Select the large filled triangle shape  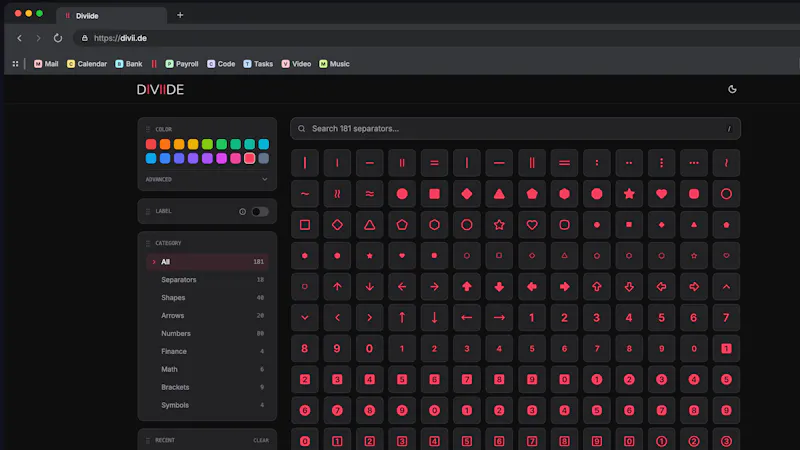[x=499, y=194]
